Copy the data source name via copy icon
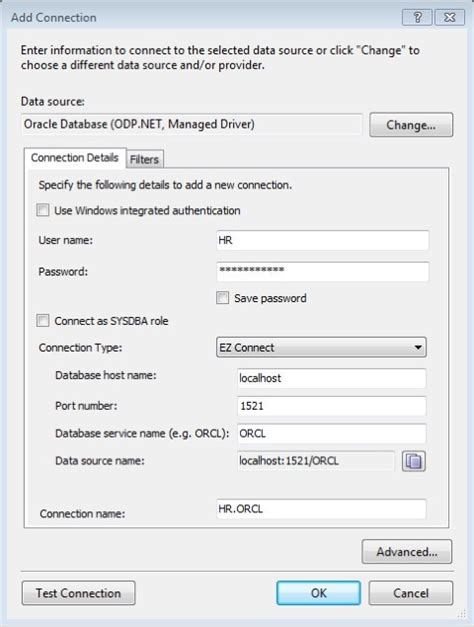Image resolution: width=474 pixels, height=627 pixels. pyautogui.click(x=414, y=461)
